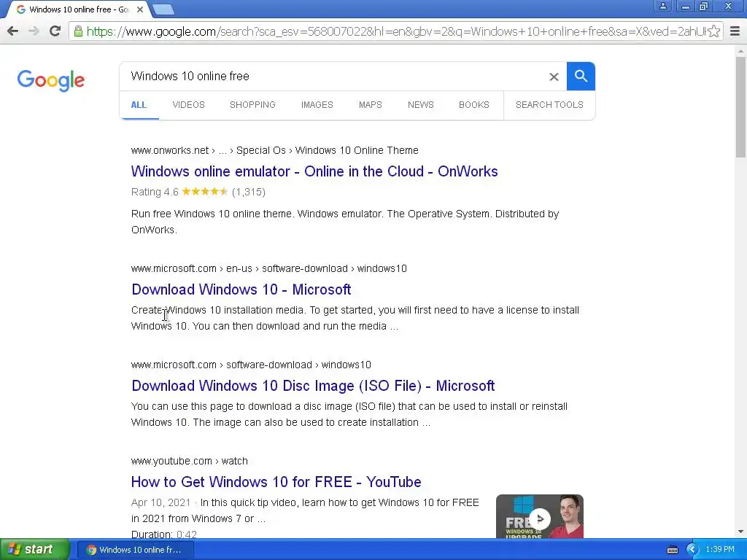
Task: Expand SEARCH TOOLS options
Action: [549, 105]
